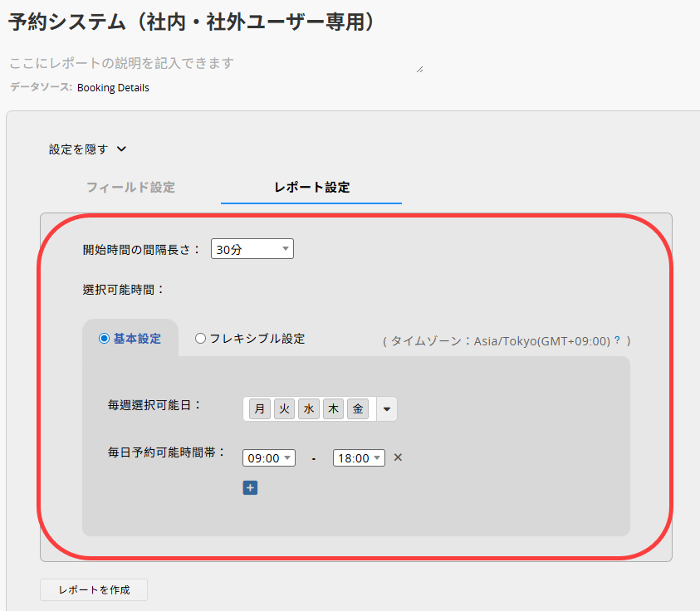Click the chevron next to 設定を隠す
700x616 pixels.
click(121, 149)
